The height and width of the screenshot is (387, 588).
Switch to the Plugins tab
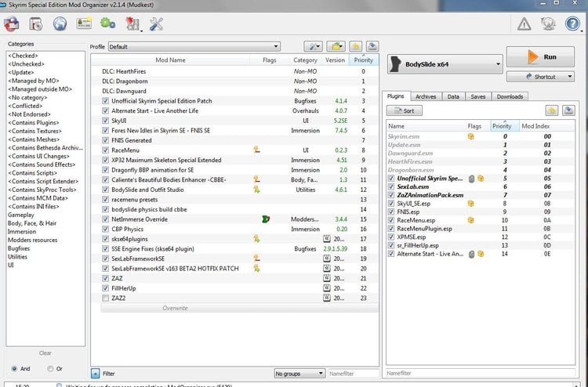tap(396, 96)
